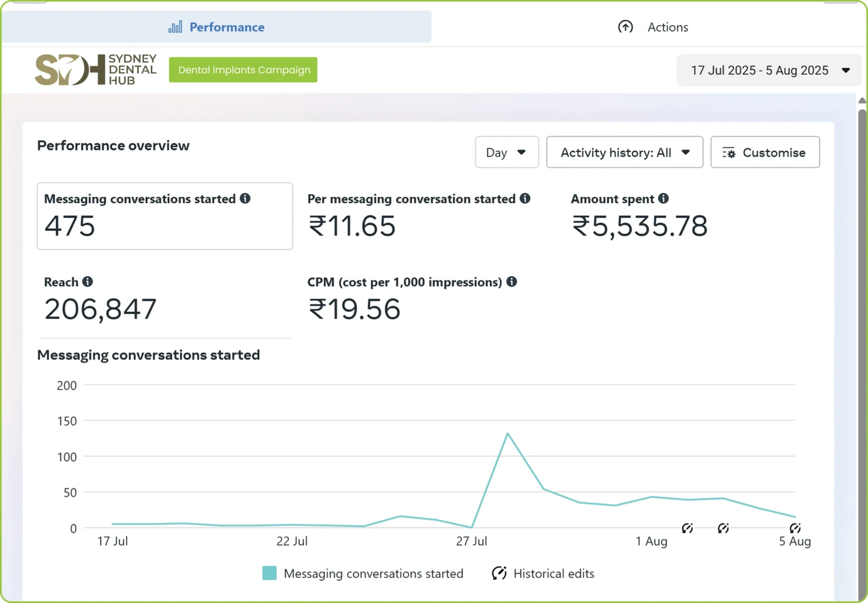This screenshot has height=603, width=868.
Task: Click info icon beside Per messaging conversation started
Action: 525,198
